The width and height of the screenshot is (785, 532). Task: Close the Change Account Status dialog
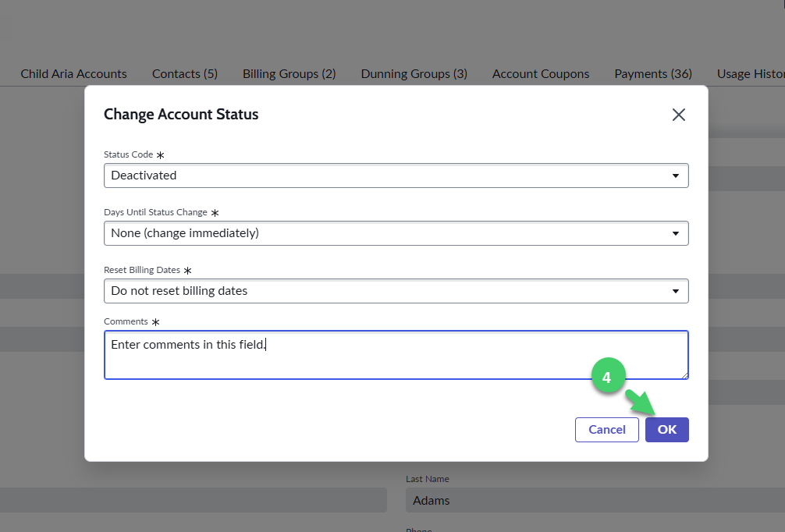point(678,115)
